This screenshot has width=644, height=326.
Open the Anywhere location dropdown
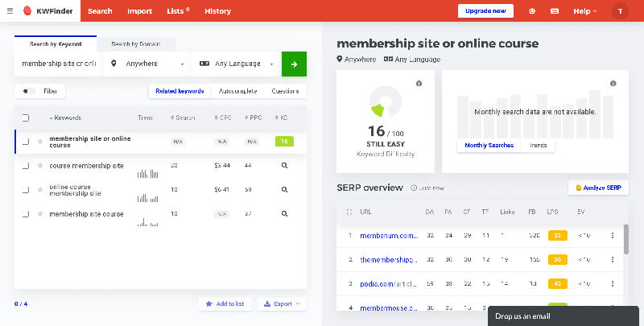click(x=147, y=64)
